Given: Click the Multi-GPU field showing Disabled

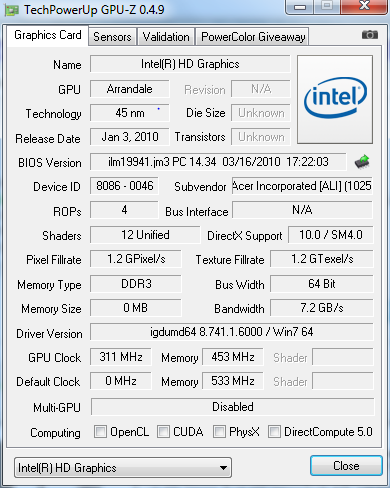Looking at the screenshot, I should pyautogui.click(x=233, y=407).
